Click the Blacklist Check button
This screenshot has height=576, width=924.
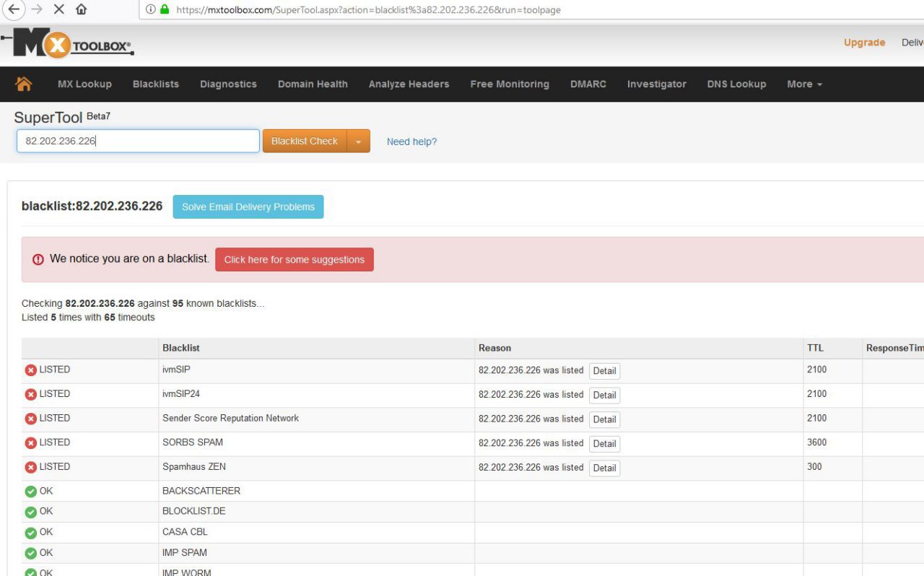click(305, 141)
